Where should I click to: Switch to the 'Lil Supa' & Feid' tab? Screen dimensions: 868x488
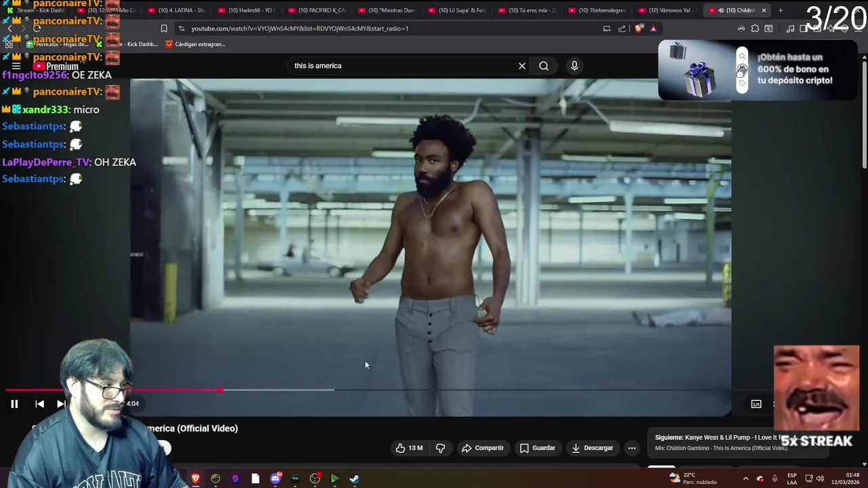click(x=457, y=10)
